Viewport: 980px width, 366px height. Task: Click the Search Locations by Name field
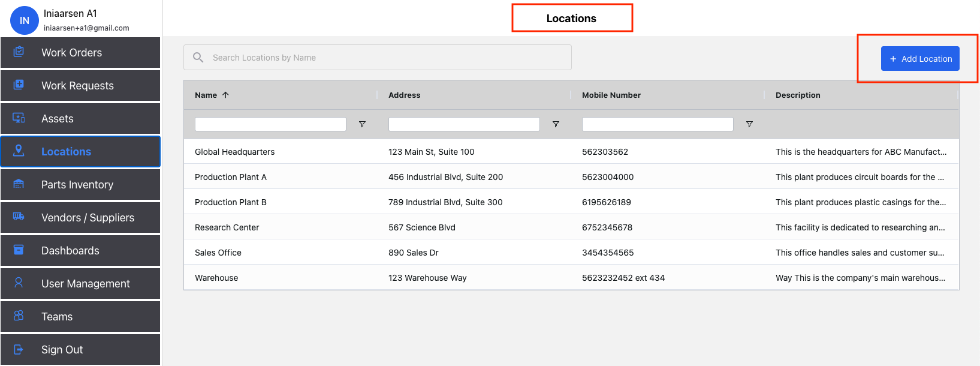[x=378, y=58]
